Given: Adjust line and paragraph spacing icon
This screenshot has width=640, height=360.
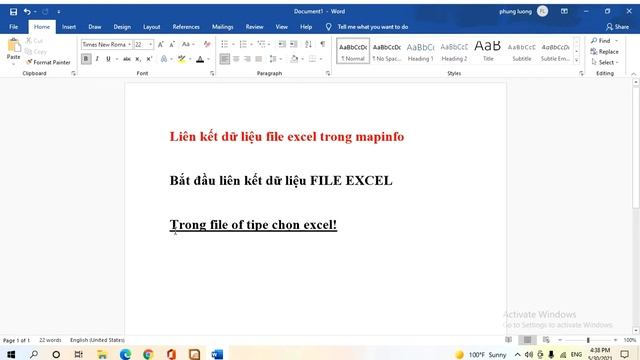Looking at the screenshot, I should [273, 59].
